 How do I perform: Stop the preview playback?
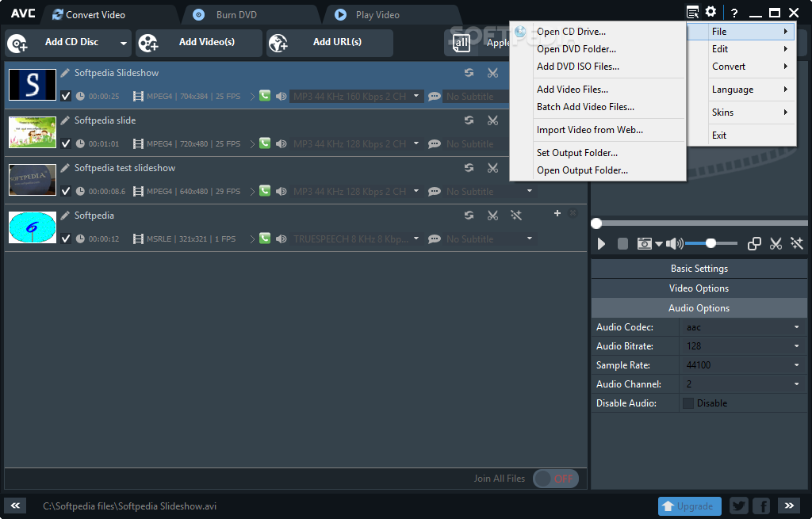(623, 244)
